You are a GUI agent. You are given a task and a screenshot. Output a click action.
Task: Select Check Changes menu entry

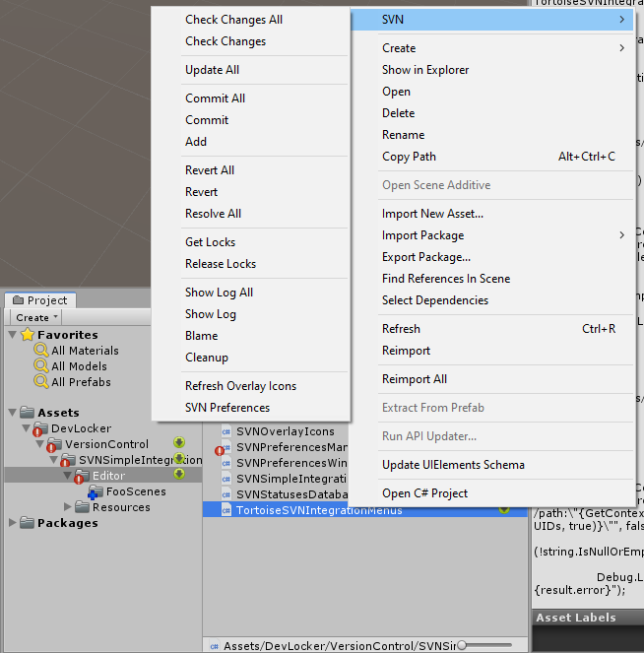tap(225, 41)
